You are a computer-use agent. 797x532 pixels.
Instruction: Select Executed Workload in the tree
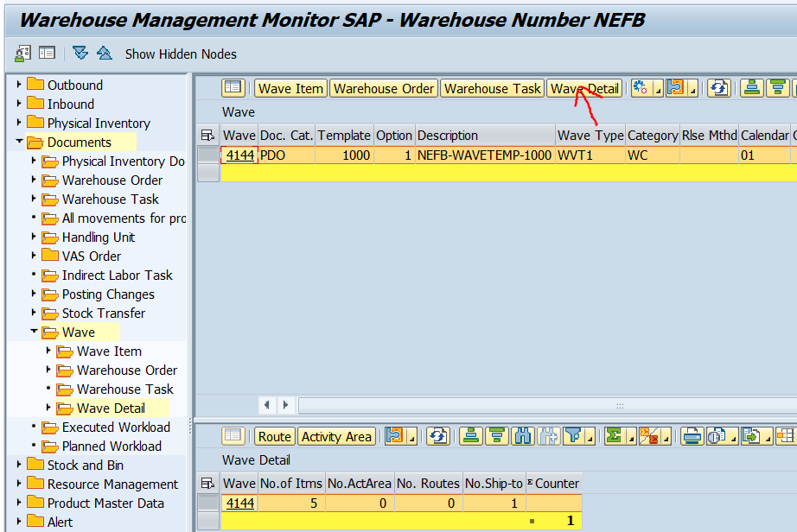pos(116,427)
